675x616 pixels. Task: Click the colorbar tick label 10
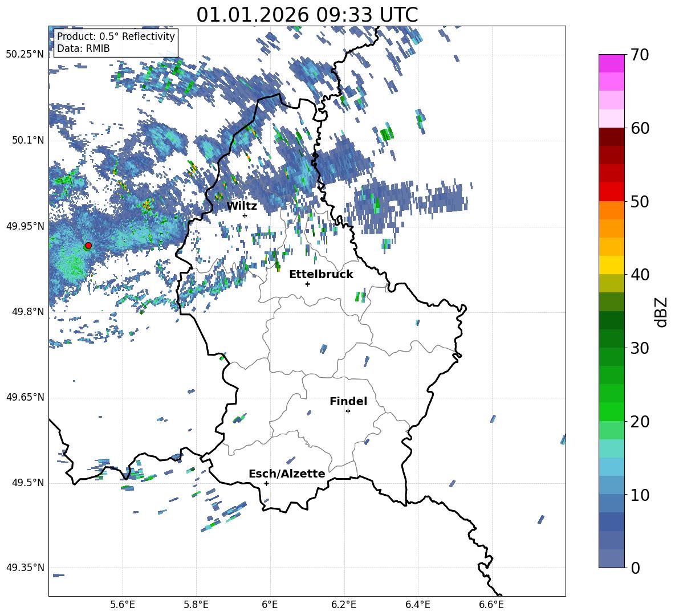pos(640,495)
